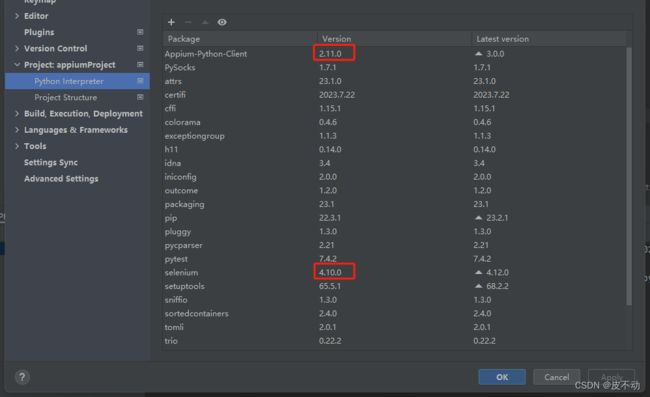
Task: Select the cffi package row
Action: point(394,109)
